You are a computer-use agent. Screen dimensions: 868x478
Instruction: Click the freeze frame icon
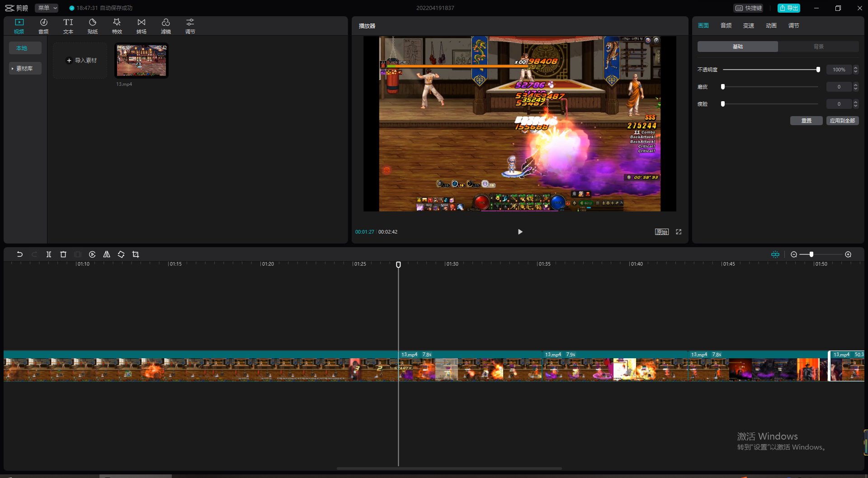(x=78, y=254)
